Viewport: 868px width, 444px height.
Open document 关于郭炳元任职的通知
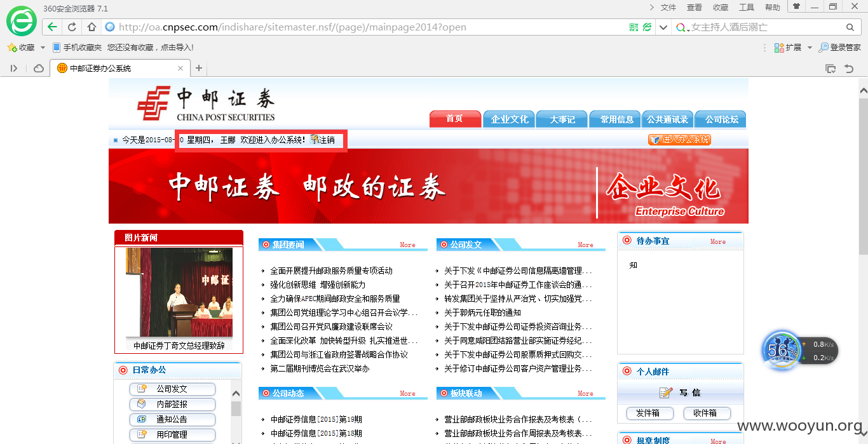pyautogui.click(x=482, y=313)
